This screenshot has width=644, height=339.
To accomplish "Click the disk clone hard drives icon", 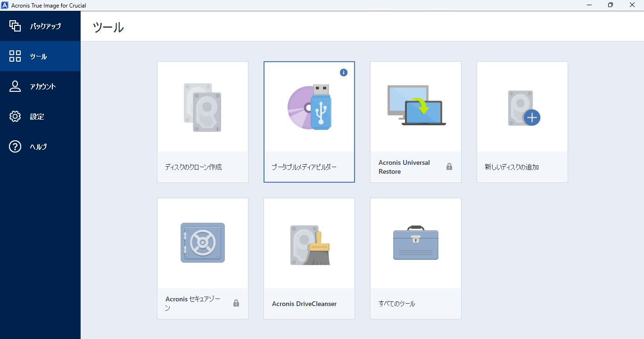I will pyautogui.click(x=203, y=107).
